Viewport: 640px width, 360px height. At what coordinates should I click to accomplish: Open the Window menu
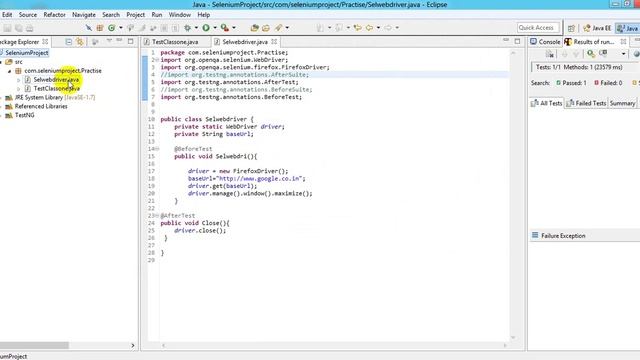(x=180, y=15)
